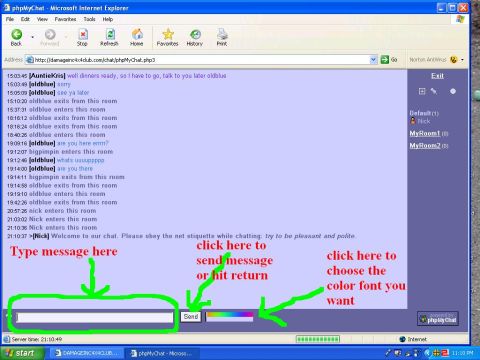The image size is (480, 360).
Task: Click the plus-box icon under Exit
Action: coord(422,91)
